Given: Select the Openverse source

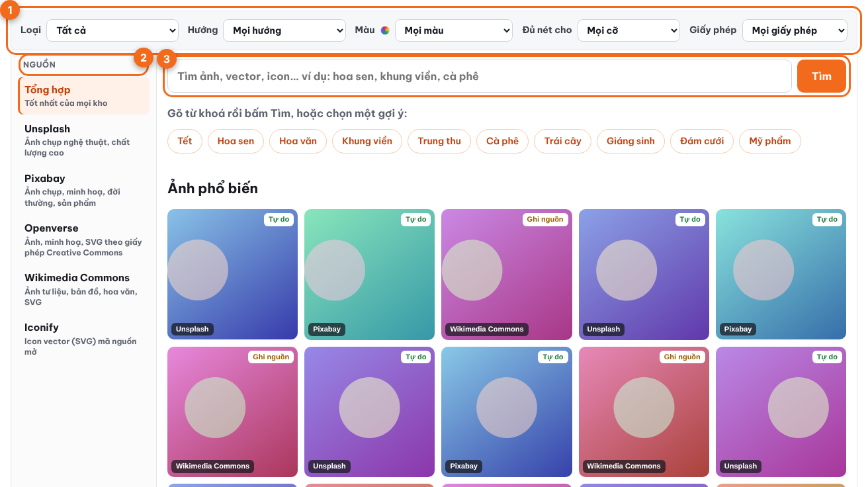Looking at the screenshot, I should pos(84,240).
